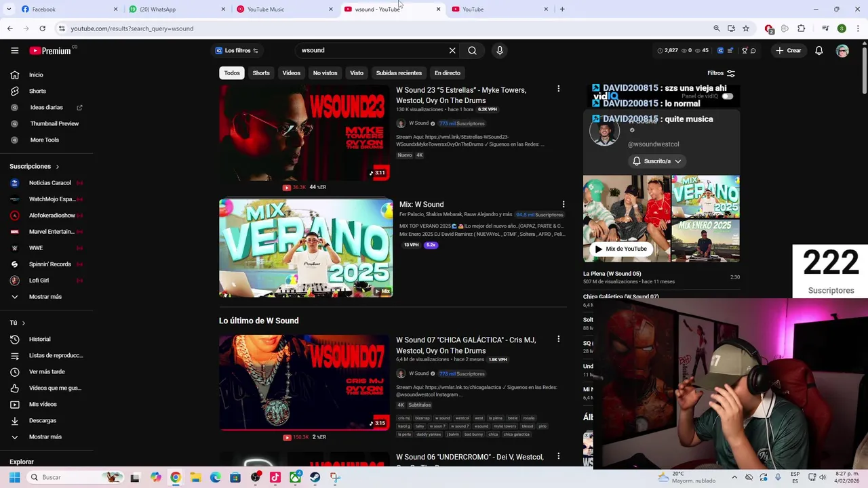
Task: Select the No vistos filter chip
Action: point(325,73)
